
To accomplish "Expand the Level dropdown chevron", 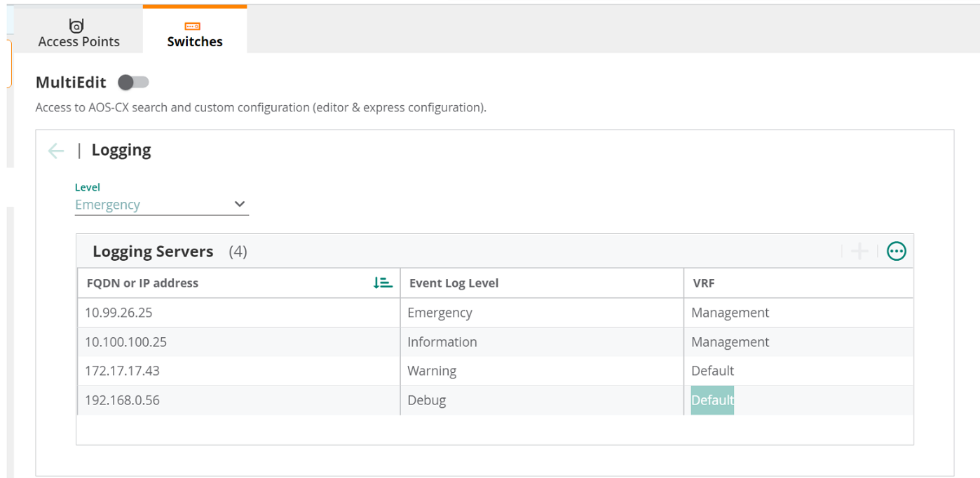I will click(240, 205).
